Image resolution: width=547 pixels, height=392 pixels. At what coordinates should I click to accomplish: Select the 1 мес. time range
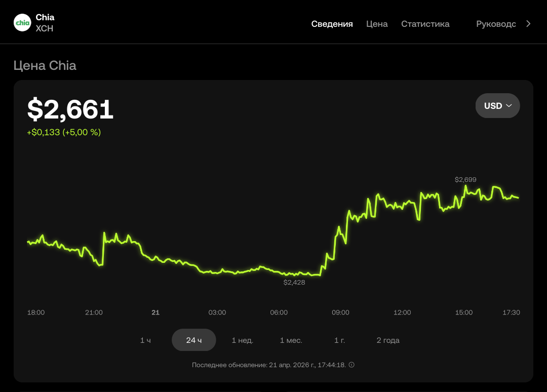click(291, 340)
